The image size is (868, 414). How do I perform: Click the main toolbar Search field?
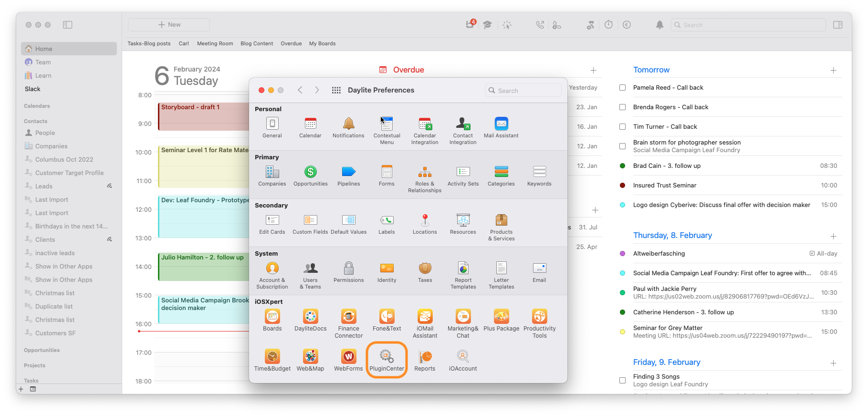(x=748, y=25)
